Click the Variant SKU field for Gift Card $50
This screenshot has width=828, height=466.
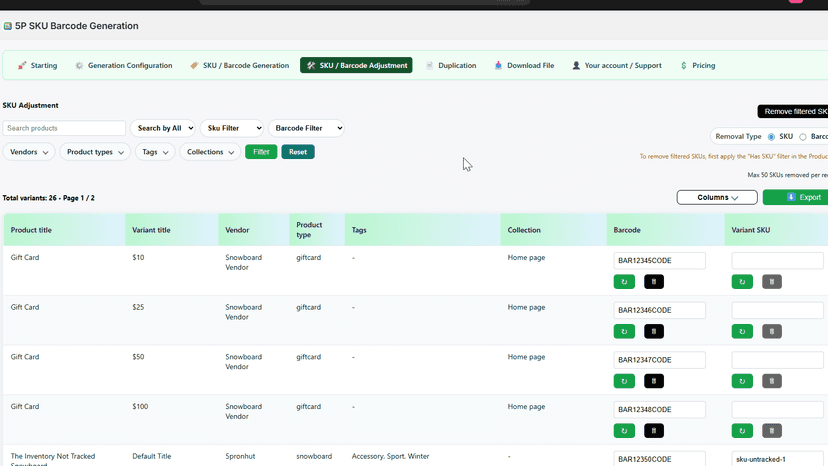pos(777,360)
